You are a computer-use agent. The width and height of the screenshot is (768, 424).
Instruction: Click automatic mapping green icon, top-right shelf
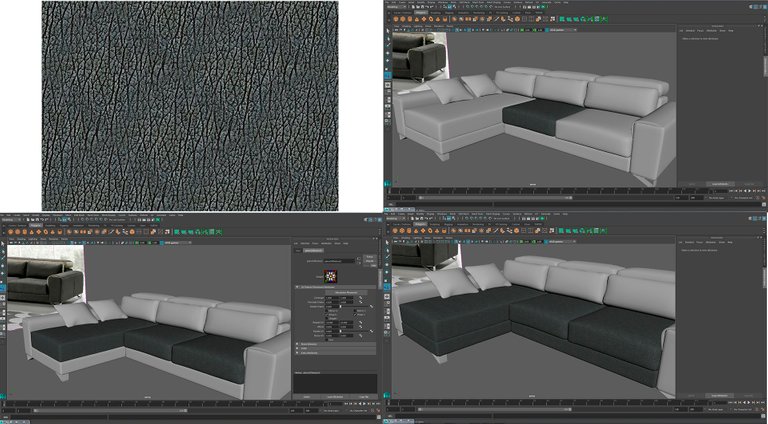click(x=583, y=19)
